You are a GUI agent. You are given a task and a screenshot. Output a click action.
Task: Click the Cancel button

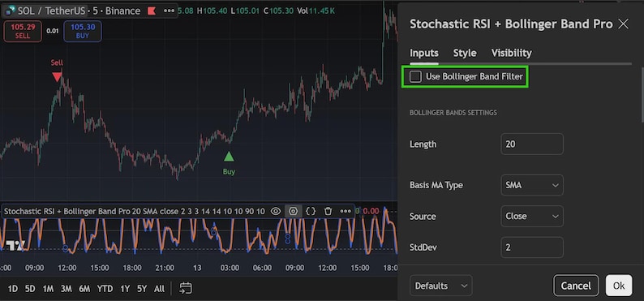[x=576, y=286]
